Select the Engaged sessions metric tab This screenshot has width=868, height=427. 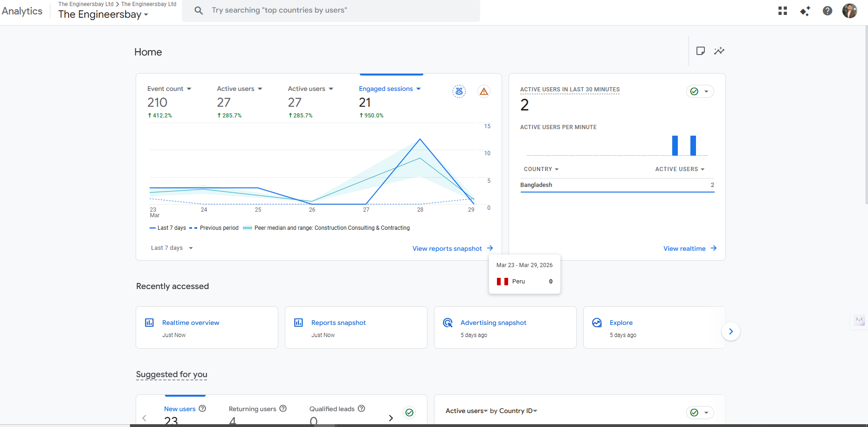[390, 89]
